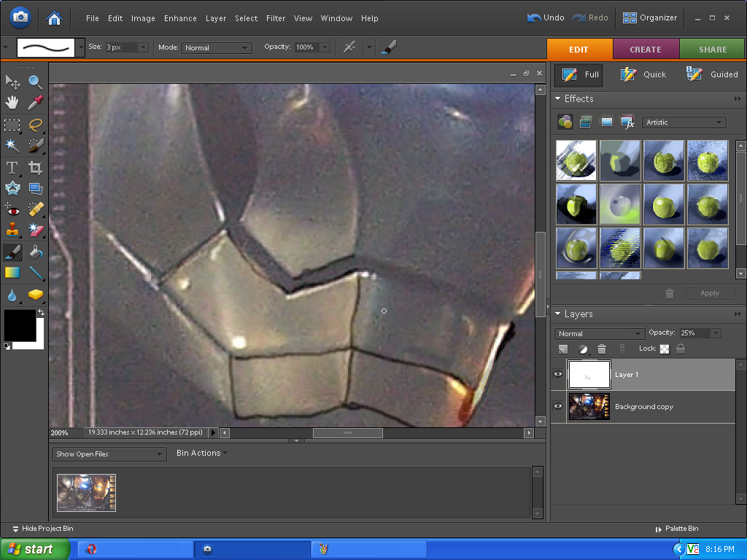The image size is (747, 560).
Task: Select the Eraser tool
Action: [x=35, y=230]
